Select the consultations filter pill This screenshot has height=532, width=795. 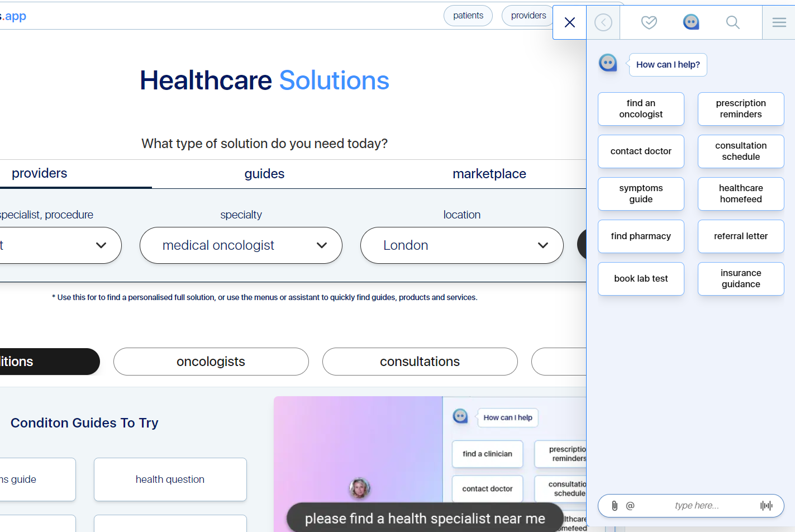pyautogui.click(x=420, y=362)
